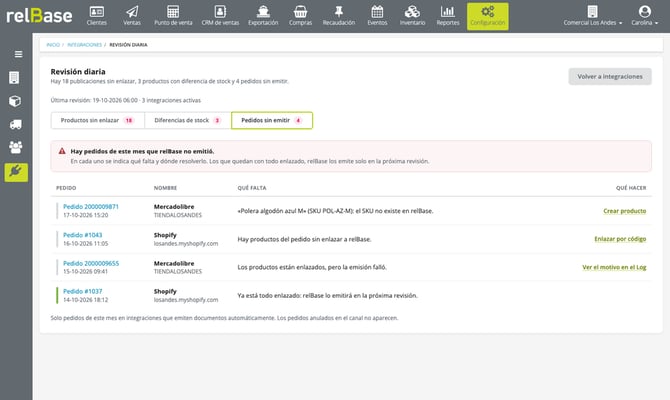
Task: Switch to Productos sin enlazar tab
Action: [x=98, y=121]
